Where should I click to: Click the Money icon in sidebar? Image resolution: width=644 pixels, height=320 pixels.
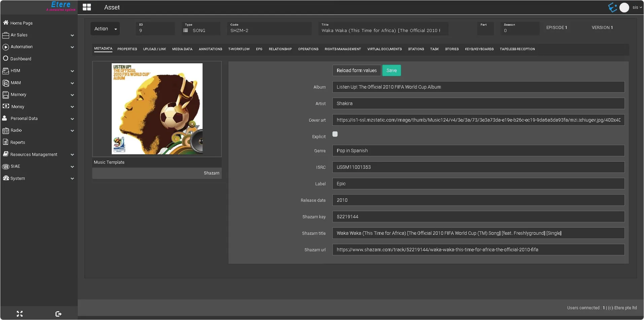(6, 106)
